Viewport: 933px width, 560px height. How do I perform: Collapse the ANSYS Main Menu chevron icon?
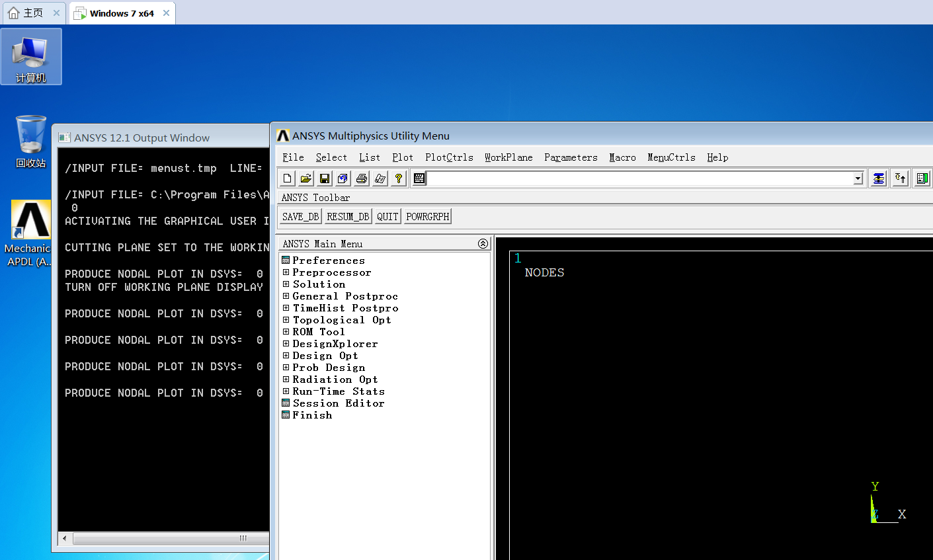pyautogui.click(x=483, y=243)
